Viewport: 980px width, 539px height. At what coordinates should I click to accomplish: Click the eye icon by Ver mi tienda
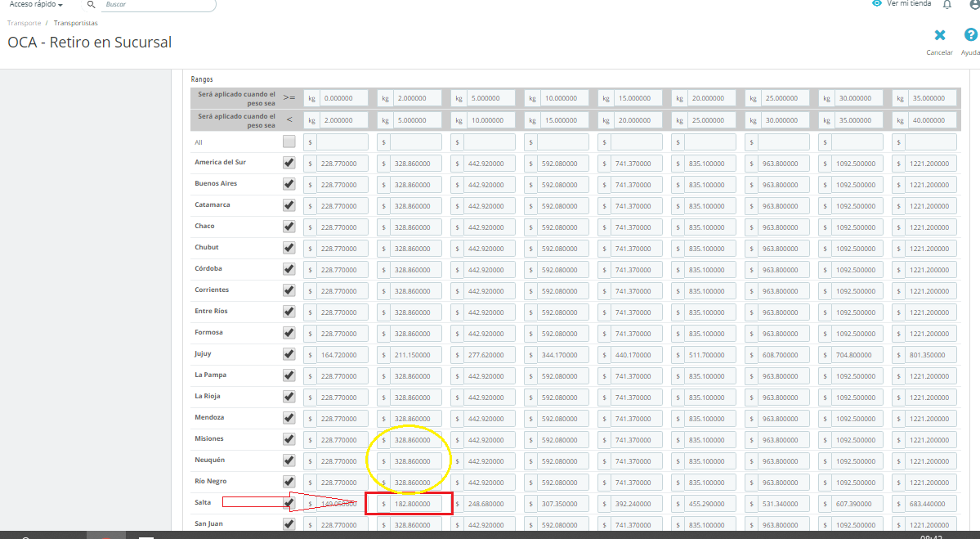click(877, 4)
